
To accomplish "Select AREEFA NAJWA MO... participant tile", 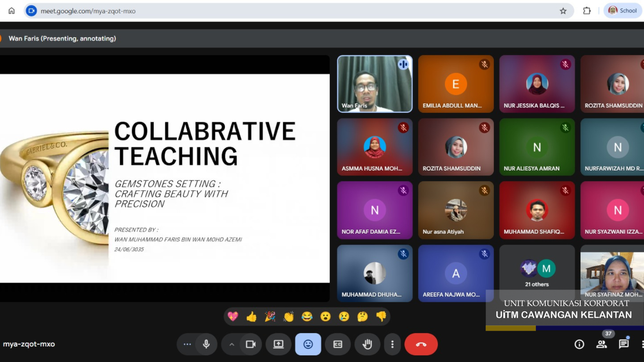I will 456,273.
